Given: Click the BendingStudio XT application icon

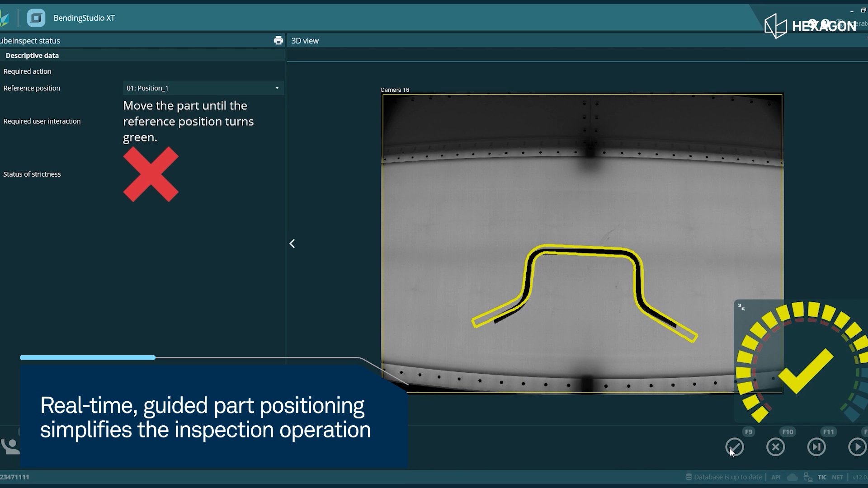Looking at the screenshot, I should pyautogui.click(x=36, y=18).
